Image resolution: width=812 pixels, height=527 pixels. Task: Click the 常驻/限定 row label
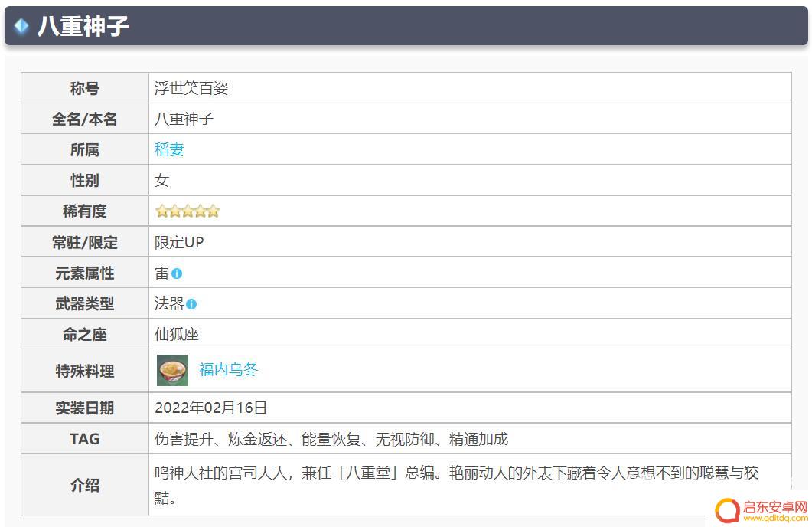(85, 242)
